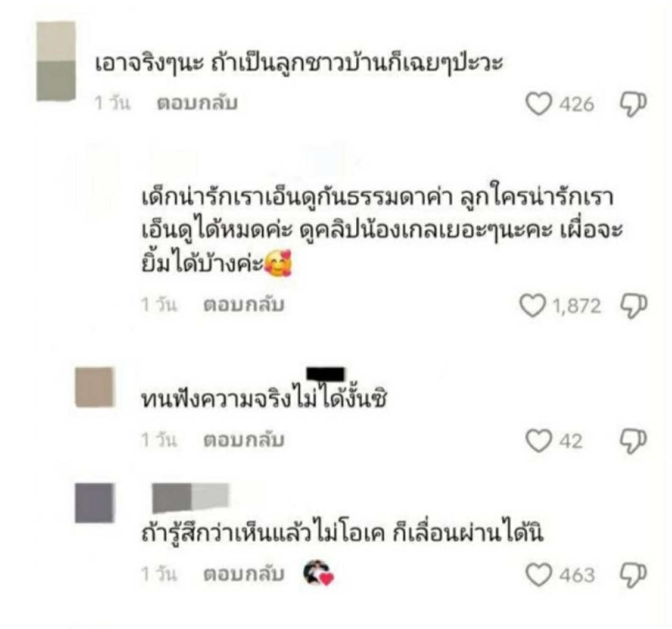
Task: Tap the smiling hearts emoji
Action: click(278, 264)
